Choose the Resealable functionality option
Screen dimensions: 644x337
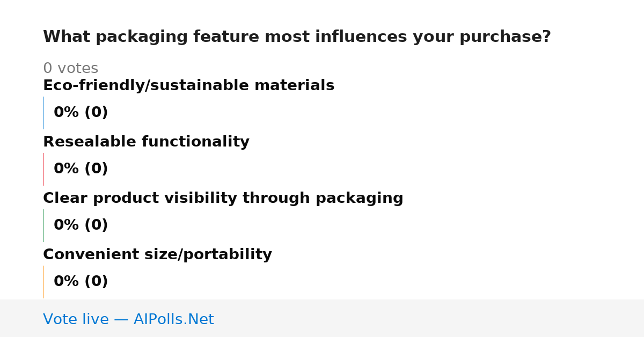(146, 142)
